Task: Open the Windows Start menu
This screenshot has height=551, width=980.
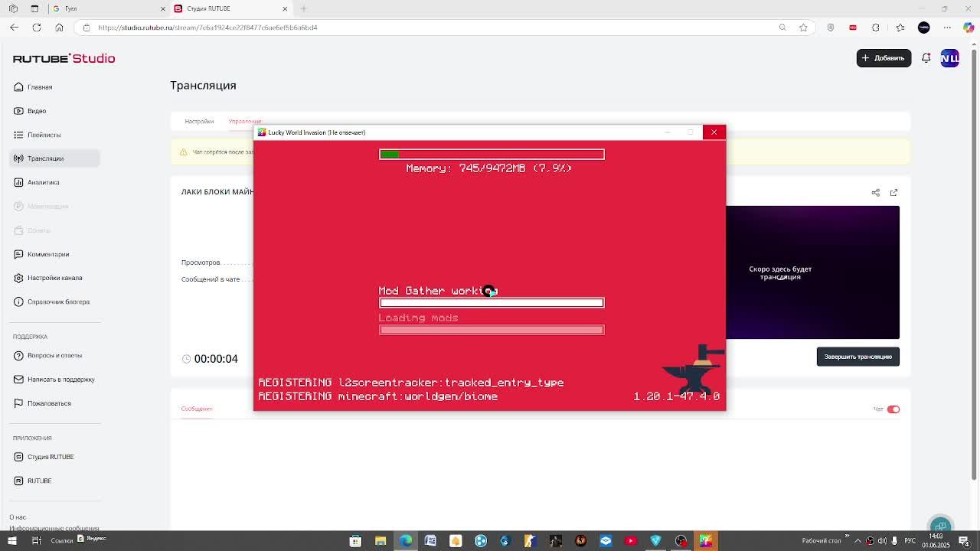Action: click(12, 541)
